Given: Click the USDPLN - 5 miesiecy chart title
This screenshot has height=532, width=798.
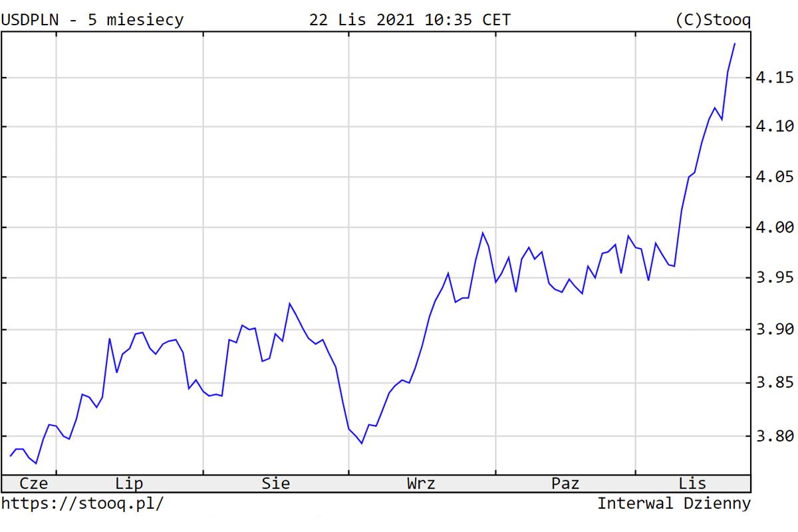Looking at the screenshot, I should [92, 21].
